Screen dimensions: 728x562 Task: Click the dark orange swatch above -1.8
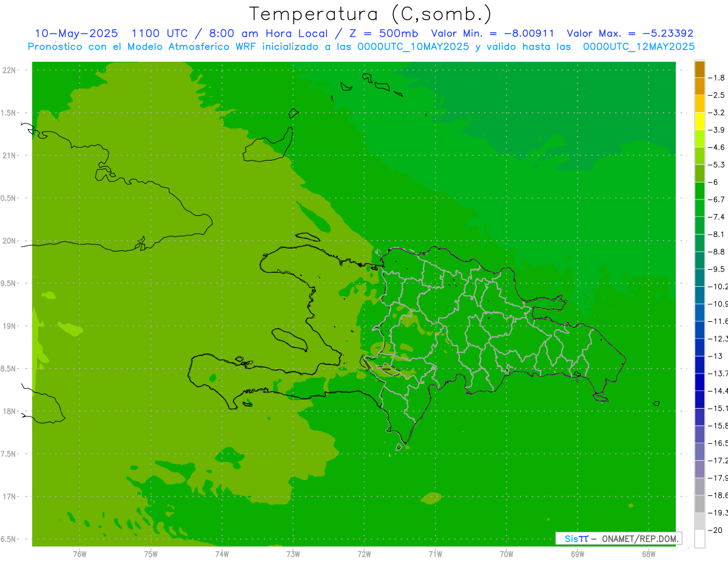click(699, 69)
